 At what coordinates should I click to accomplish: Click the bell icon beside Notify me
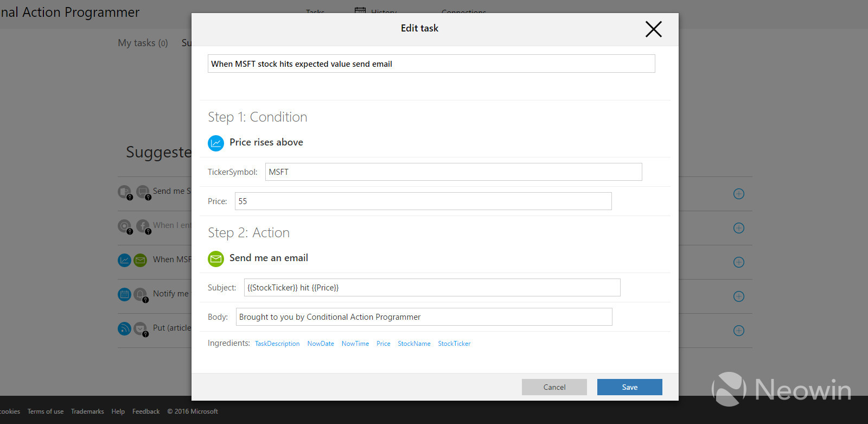pyautogui.click(x=141, y=295)
